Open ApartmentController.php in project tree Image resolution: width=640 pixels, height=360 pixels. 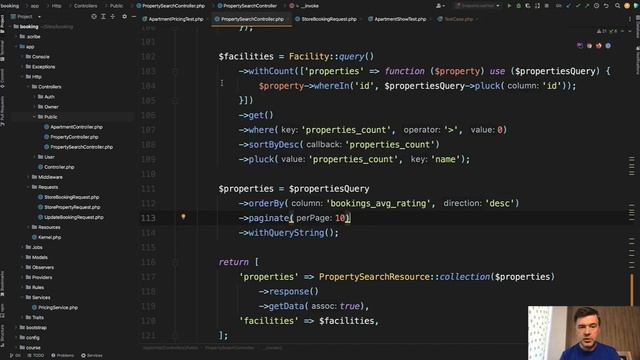pos(76,127)
